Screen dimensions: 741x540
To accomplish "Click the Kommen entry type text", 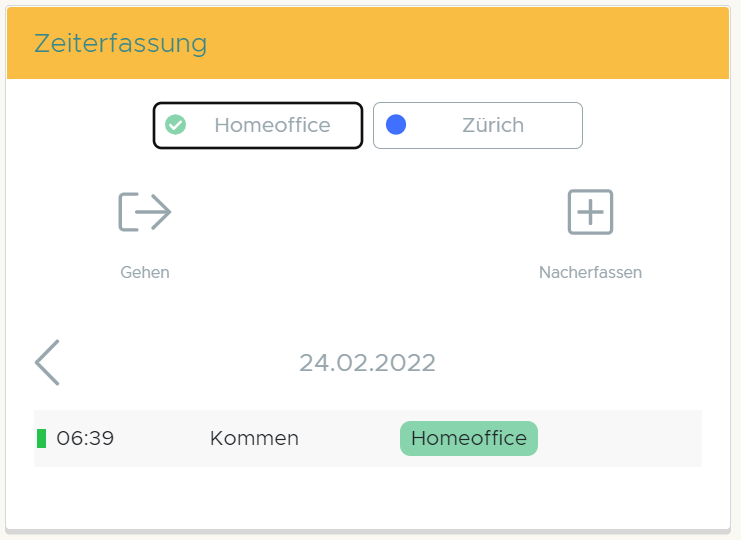I will coord(254,438).
